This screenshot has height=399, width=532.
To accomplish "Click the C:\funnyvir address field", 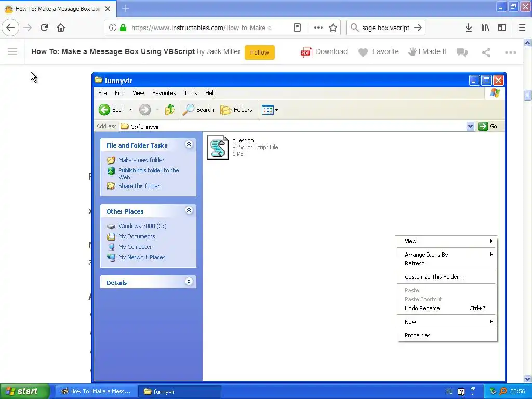I will 293,126.
